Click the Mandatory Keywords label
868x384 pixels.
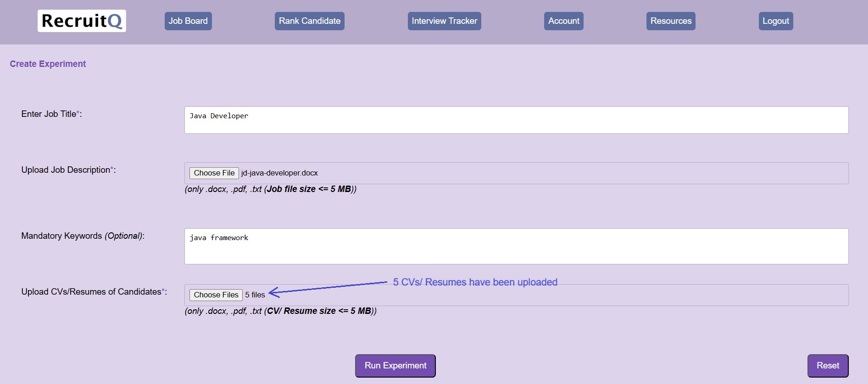coord(83,236)
